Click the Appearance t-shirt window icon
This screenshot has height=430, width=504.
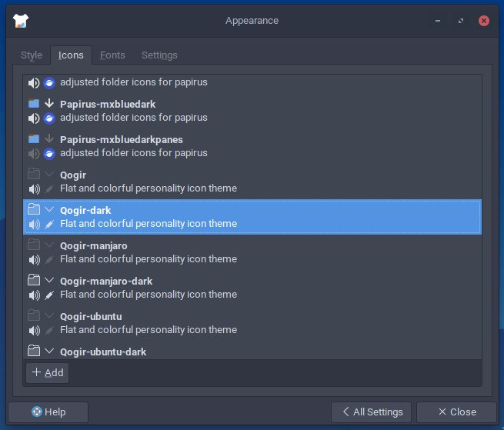click(21, 21)
